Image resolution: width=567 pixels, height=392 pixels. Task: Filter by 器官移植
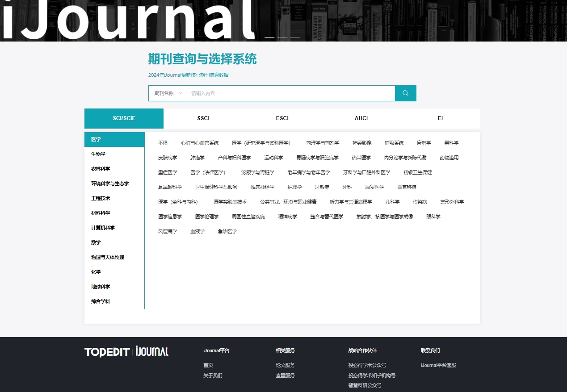click(407, 187)
